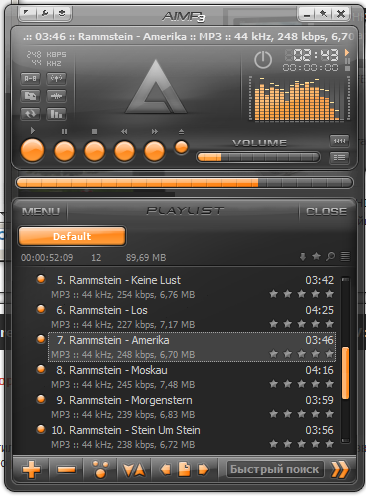Click the small sliders button above playlist toggle
Viewport: 366px width, 496px height.
tap(339, 141)
